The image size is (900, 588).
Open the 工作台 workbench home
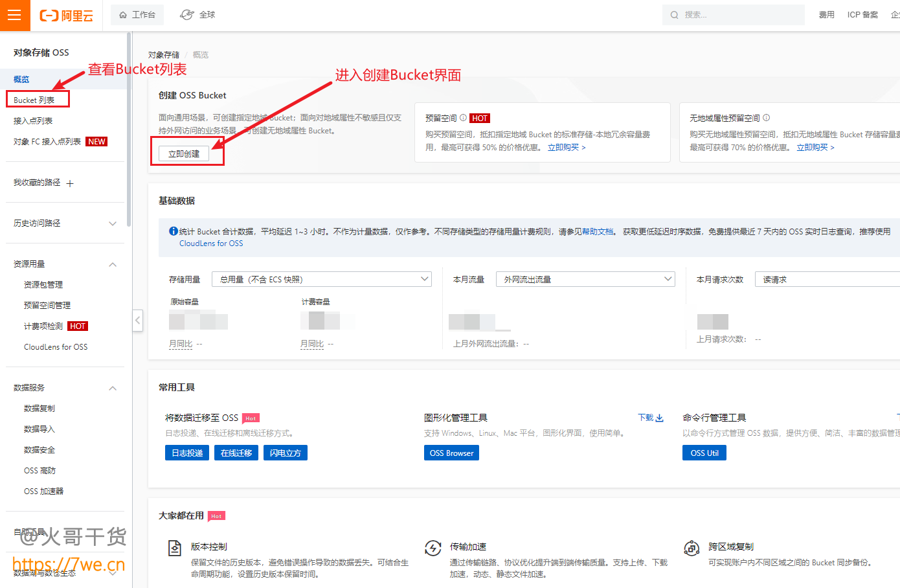[137, 15]
